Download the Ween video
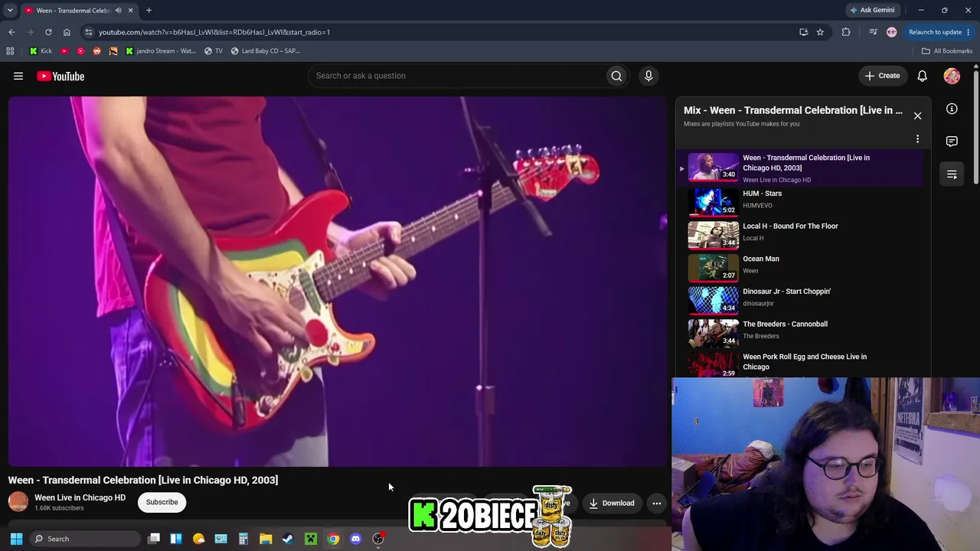980x551 pixels. click(612, 503)
